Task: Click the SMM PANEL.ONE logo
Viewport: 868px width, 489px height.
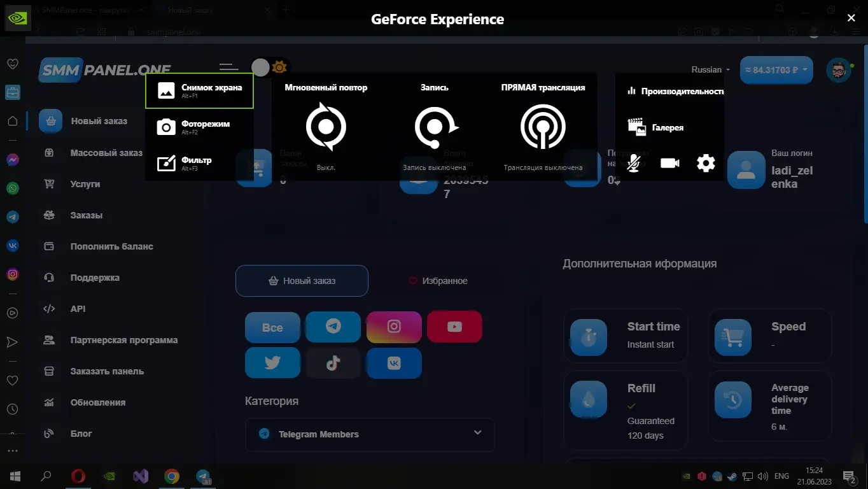Action: [x=105, y=70]
